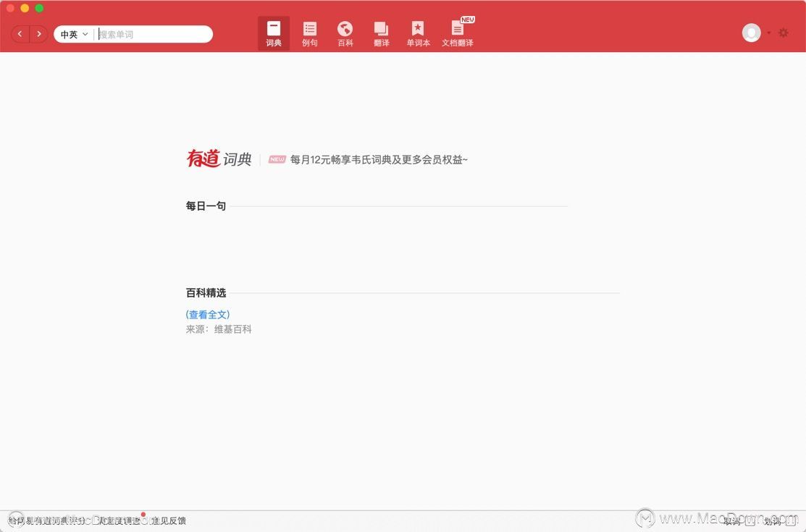Screen dimensions: 806x532
Task: Click the 有道词典 logo
Action: coord(219,159)
